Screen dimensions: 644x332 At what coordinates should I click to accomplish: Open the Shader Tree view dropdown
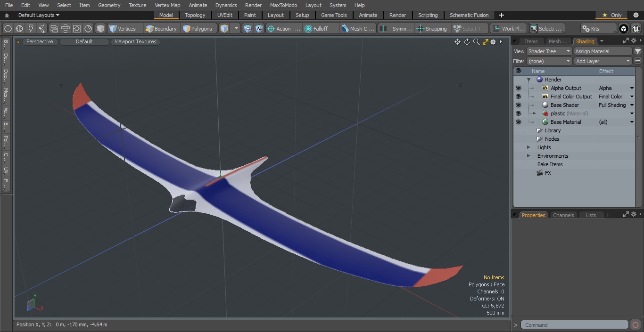click(549, 51)
